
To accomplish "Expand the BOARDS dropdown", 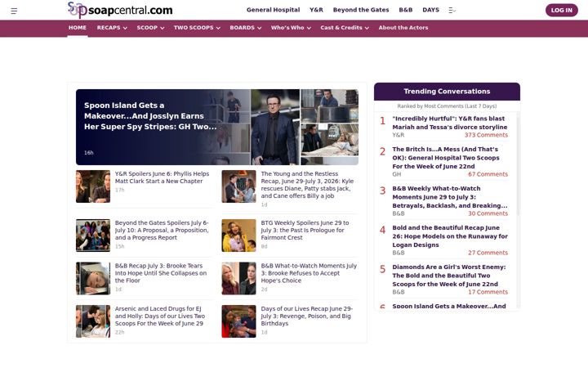I will coord(246,28).
